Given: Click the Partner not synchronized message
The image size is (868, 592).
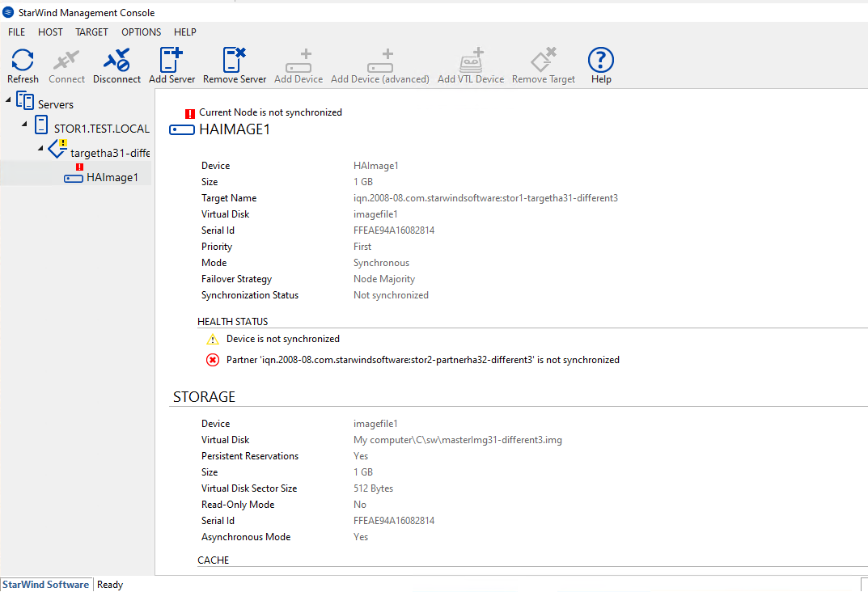Looking at the screenshot, I should pos(423,360).
